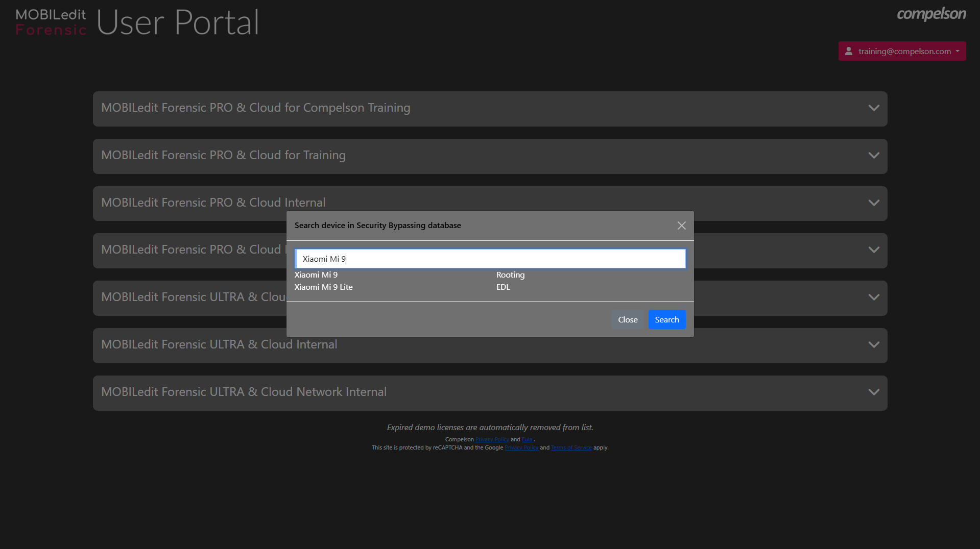Expand PRO & Cloud for Compelson Training chevron
This screenshot has width=980, height=549.
[x=874, y=108]
